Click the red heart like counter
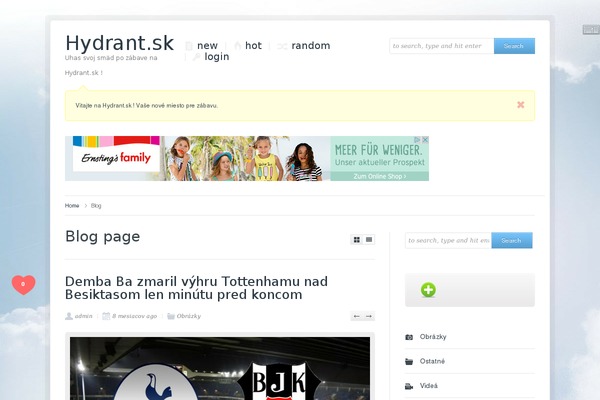600x400 pixels. click(23, 284)
